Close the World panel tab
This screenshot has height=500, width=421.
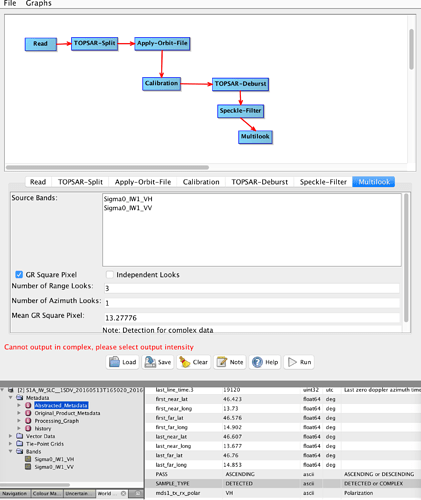pyautogui.click(x=123, y=493)
